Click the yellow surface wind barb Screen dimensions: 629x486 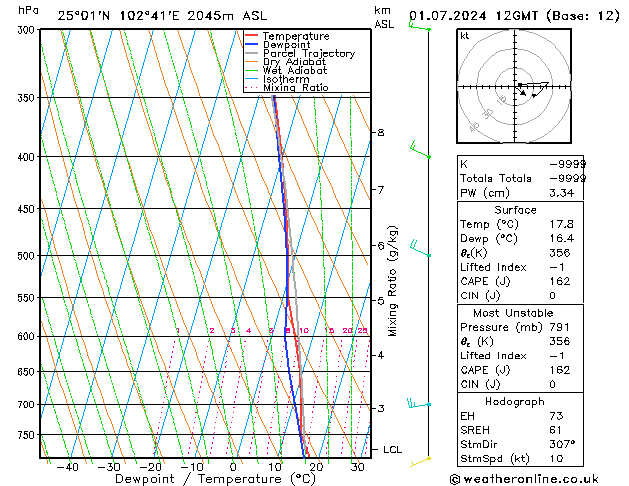(420, 462)
